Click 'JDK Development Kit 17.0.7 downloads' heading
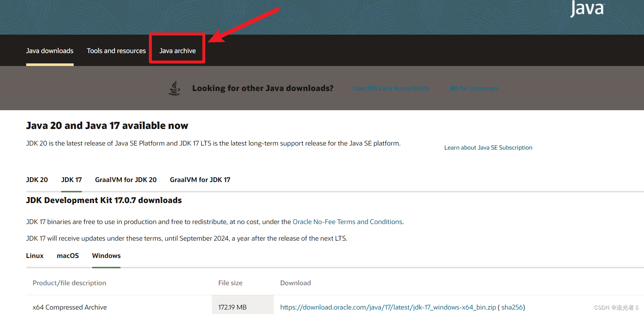Screen dimensions: 644x314 [104, 200]
